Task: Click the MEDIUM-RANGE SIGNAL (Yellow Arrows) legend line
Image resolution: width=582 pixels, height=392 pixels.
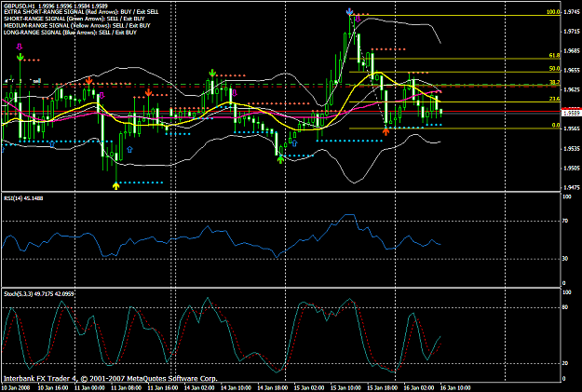Action: pos(77,26)
